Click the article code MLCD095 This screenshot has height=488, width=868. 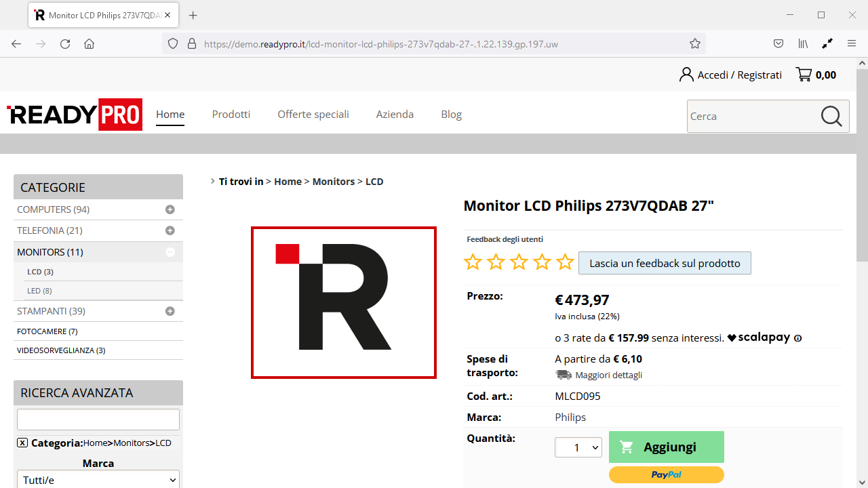578,396
